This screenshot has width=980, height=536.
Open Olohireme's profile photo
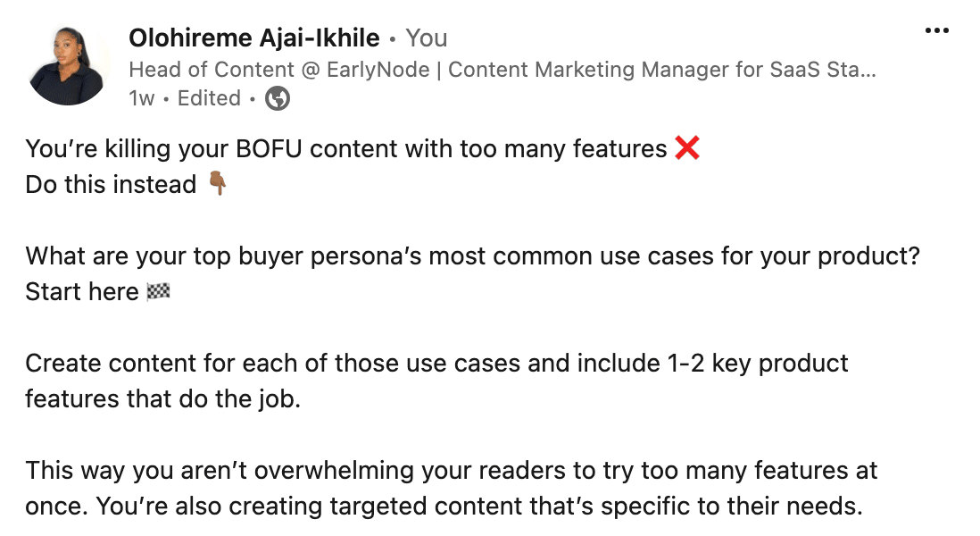68,66
